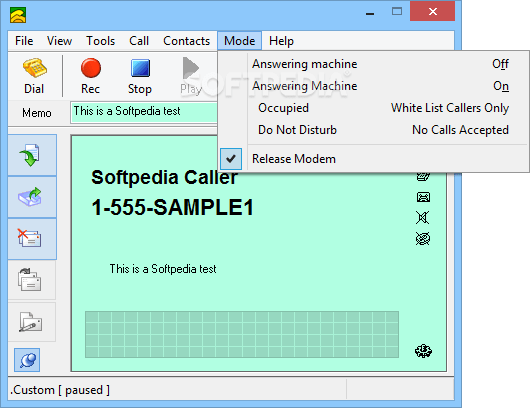
Task: Click the blue tray with green arrow icon
Action: (x=32, y=197)
